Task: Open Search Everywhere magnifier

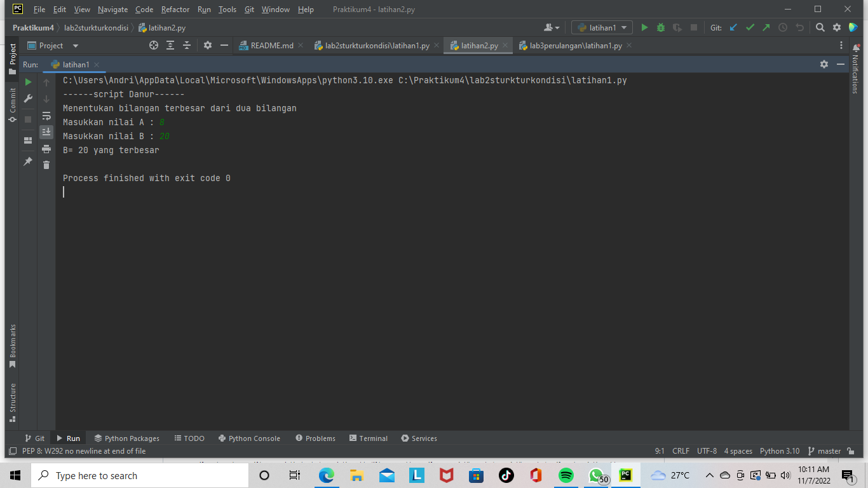Action: (820, 27)
